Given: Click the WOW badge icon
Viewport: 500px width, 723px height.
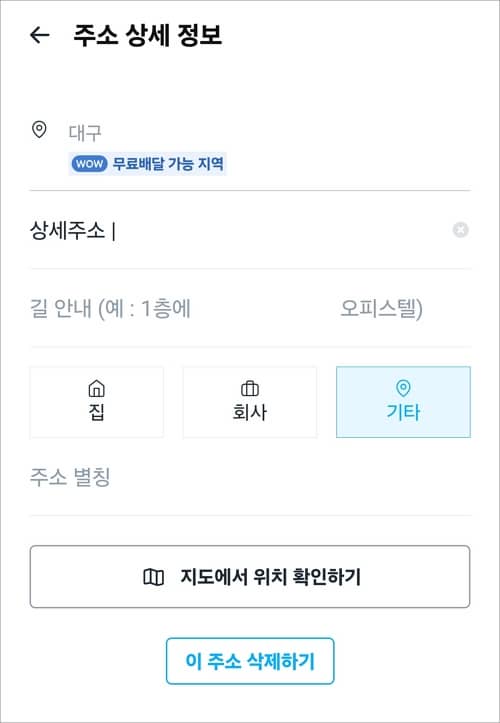Looking at the screenshot, I should [89, 164].
